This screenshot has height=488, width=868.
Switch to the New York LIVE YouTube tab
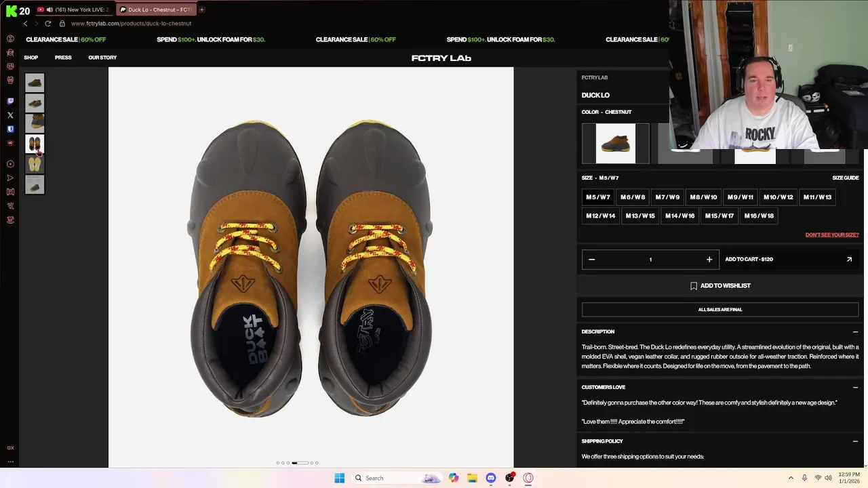tap(75, 9)
